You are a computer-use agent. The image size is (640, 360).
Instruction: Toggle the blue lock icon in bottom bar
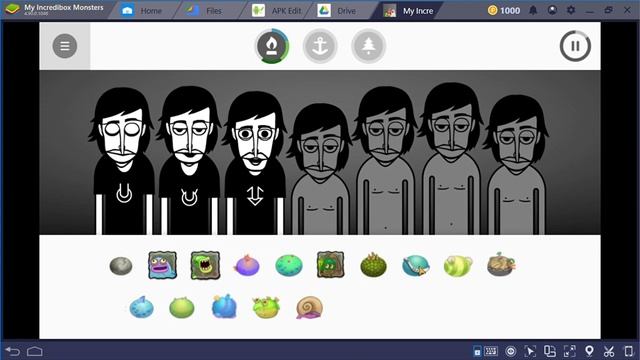tap(477, 351)
